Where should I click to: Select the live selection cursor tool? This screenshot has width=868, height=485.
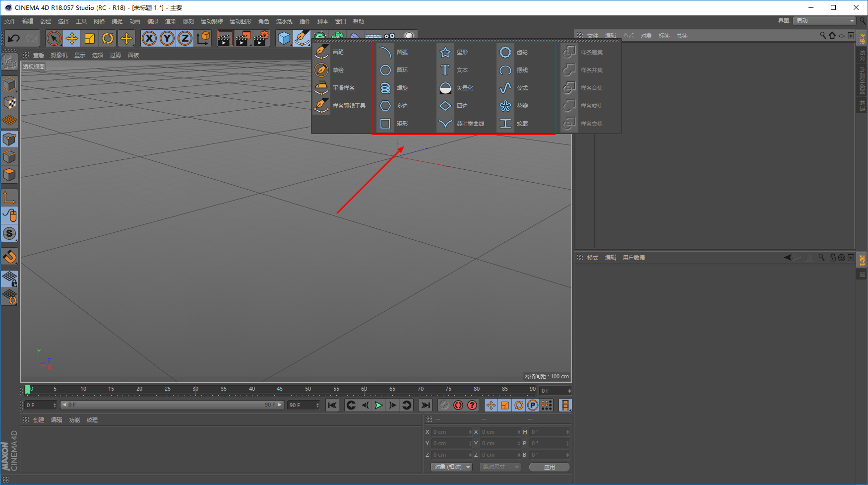(54, 38)
